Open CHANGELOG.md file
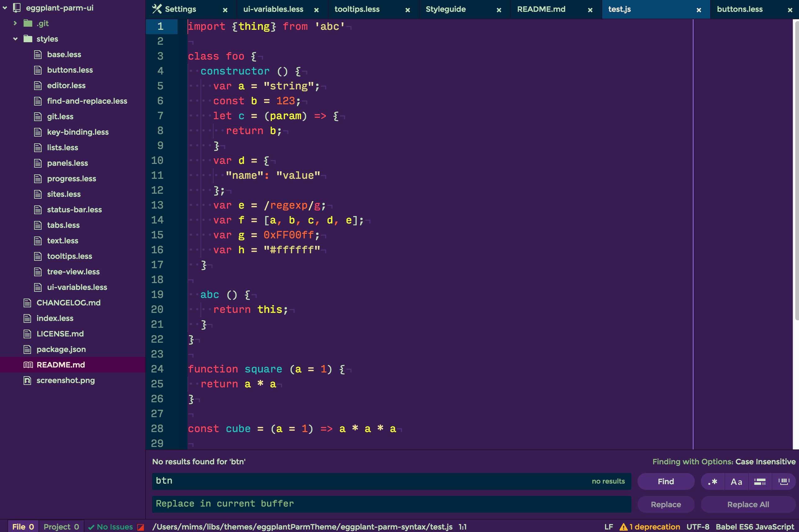Screen dimensions: 799x532 [69, 303]
